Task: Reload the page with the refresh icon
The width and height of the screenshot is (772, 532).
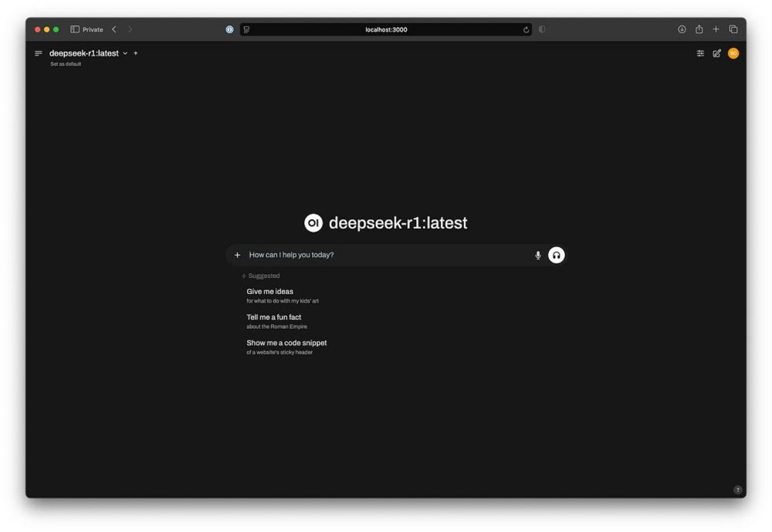Action: click(x=526, y=29)
